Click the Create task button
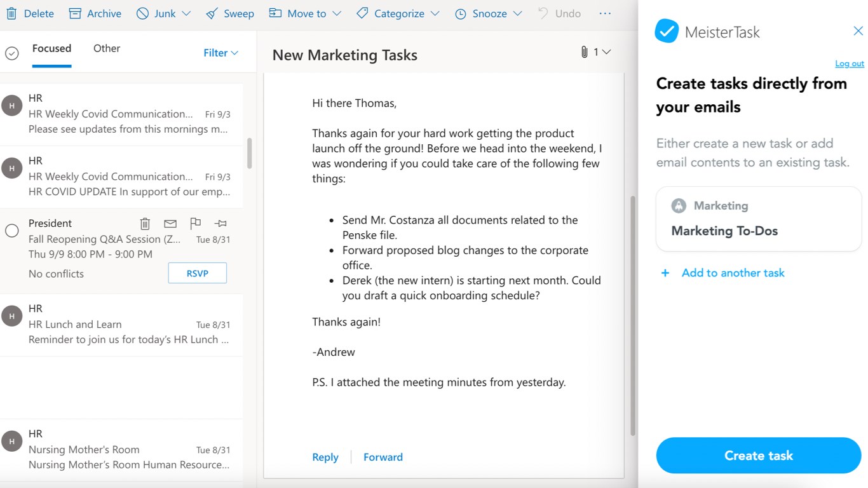Image resolution: width=868 pixels, height=488 pixels. (x=758, y=456)
